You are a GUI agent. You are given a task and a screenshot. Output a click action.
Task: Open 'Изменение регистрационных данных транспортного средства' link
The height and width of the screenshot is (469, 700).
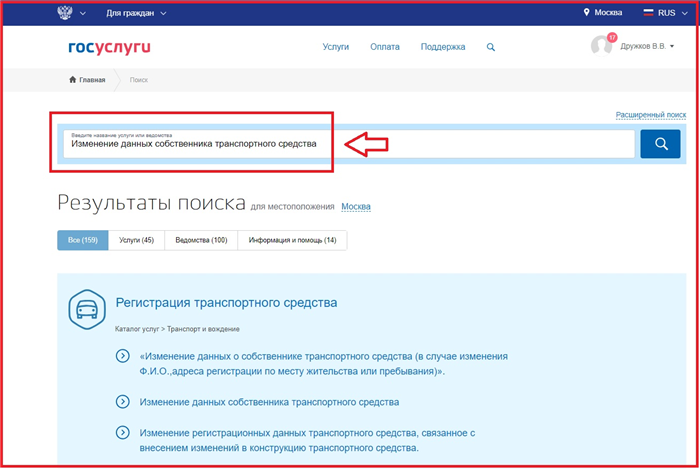tap(307, 440)
